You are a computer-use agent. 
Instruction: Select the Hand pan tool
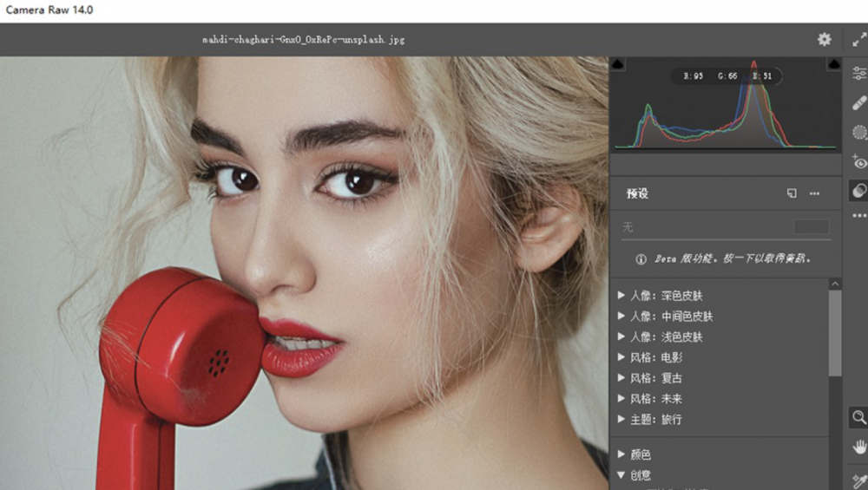pyautogui.click(x=859, y=447)
